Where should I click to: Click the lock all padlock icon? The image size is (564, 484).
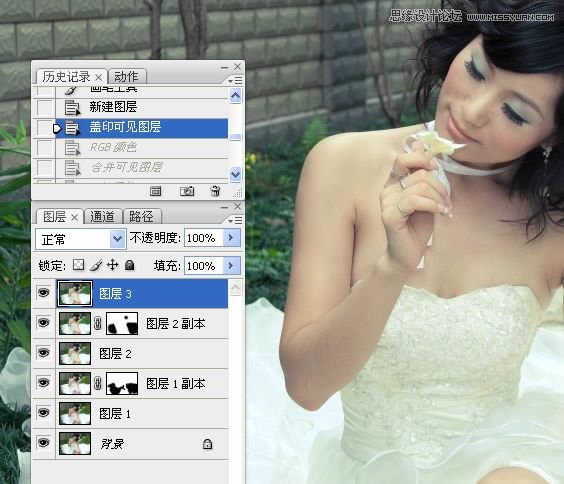point(129,265)
